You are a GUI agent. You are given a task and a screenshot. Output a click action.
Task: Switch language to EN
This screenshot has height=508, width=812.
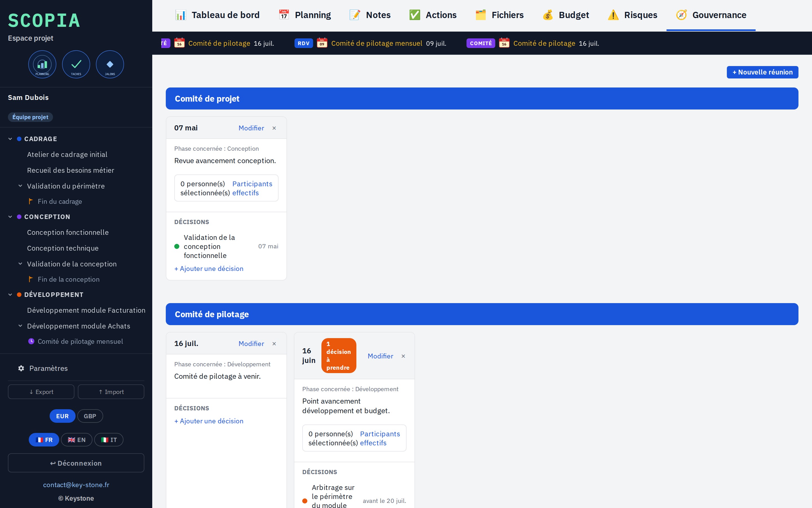click(76, 440)
